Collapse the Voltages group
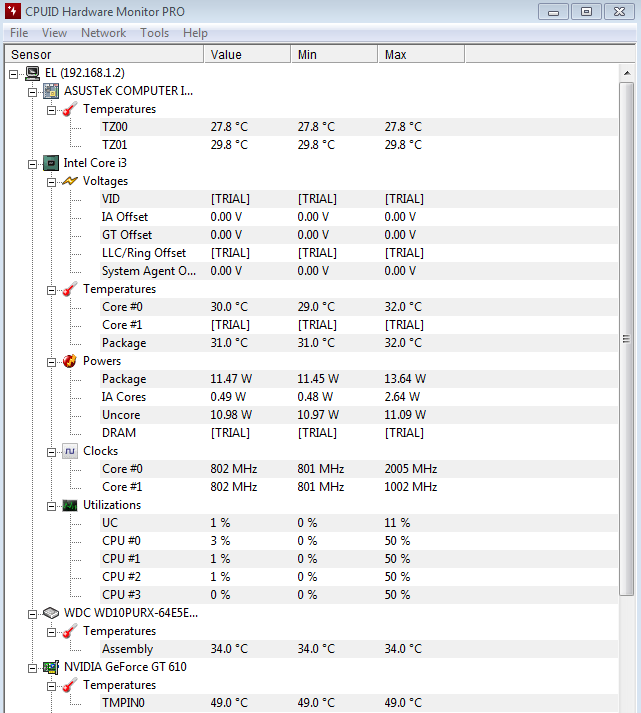The width and height of the screenshot is (641, 713). (51, 182)
